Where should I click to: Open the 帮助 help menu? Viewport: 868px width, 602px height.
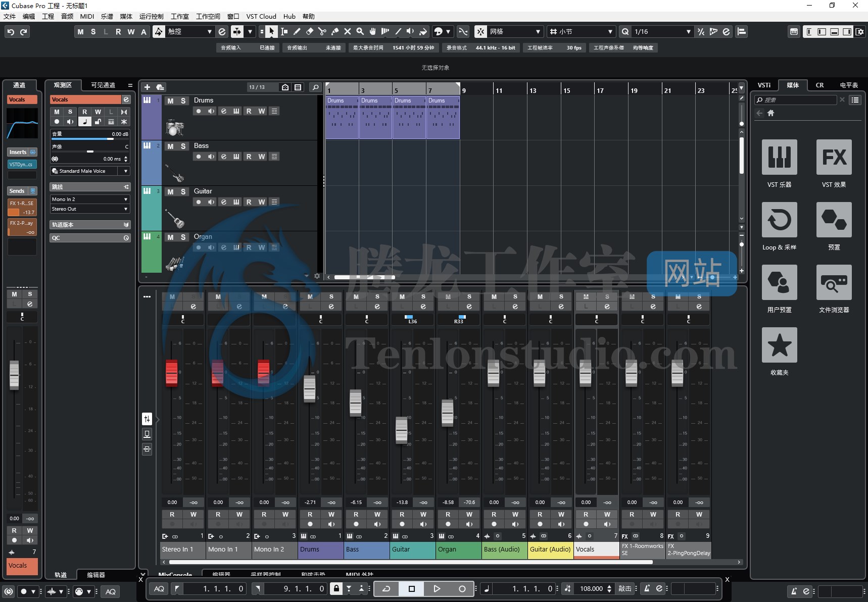coord(308,16)
